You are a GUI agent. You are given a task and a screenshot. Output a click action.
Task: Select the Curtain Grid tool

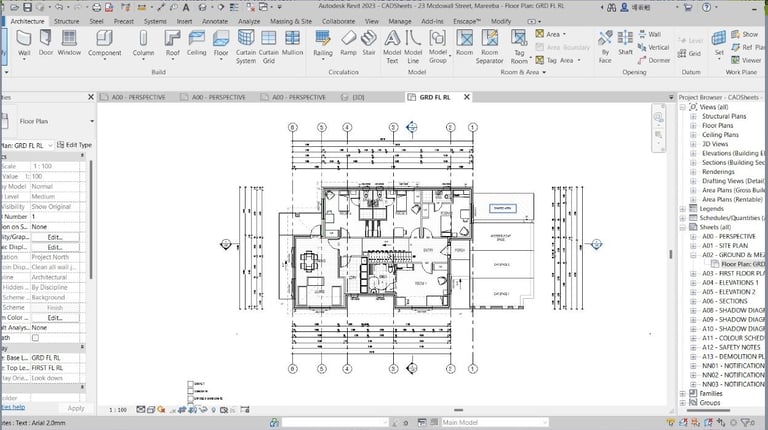pos(268,47)
